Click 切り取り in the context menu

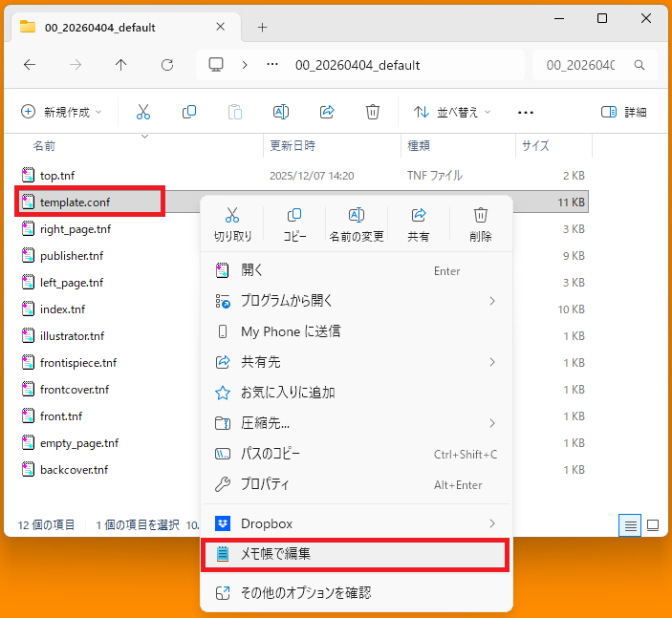232,224
